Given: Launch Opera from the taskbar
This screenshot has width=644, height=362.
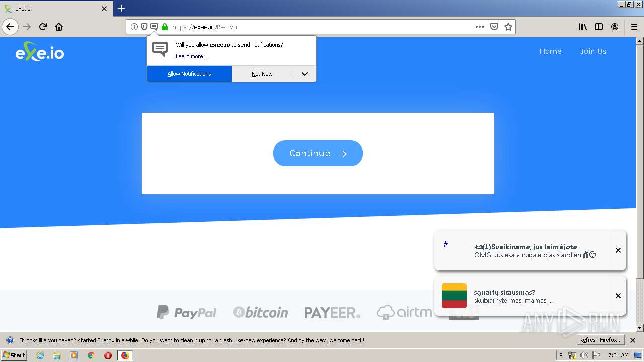Looking at the screenshot, I should click(108, 355).
